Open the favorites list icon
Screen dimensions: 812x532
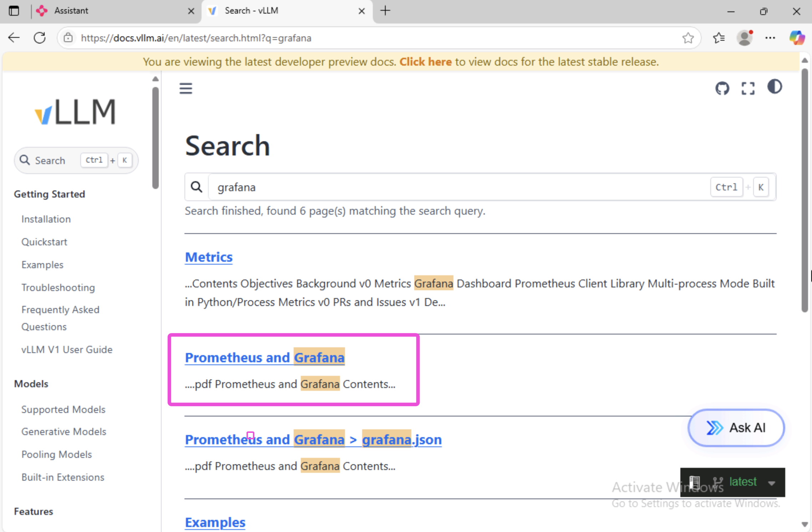coord(719,38)
